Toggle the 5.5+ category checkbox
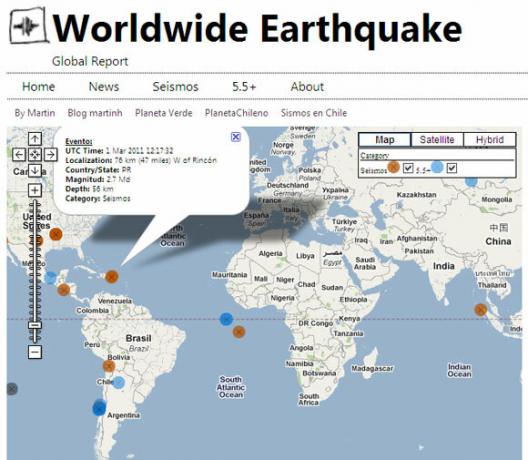This screenshot has height=460, width=528. [452, 168]
